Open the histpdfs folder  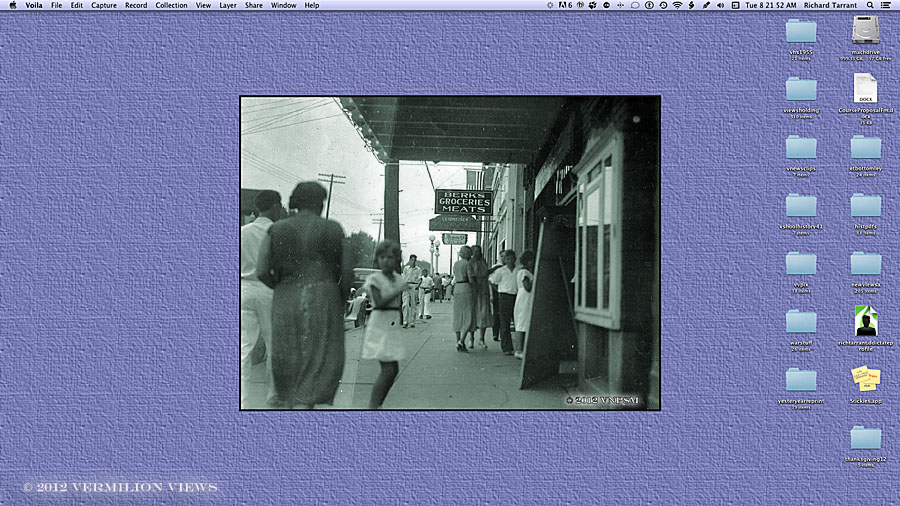(x=866, y=206)
